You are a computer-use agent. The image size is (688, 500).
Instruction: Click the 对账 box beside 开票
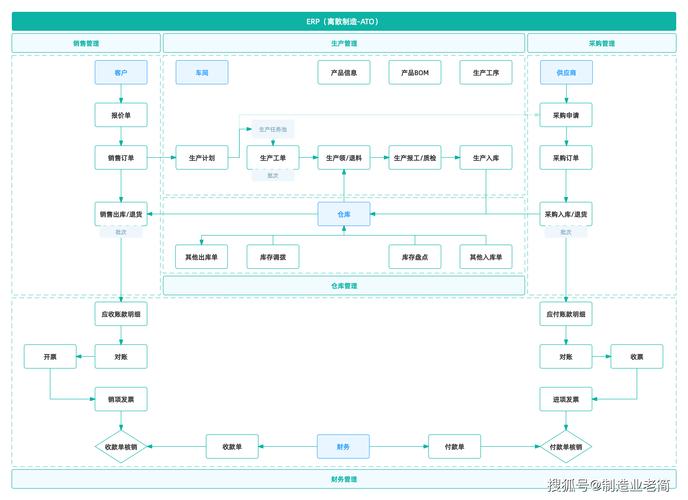click(x=121, y=357)
